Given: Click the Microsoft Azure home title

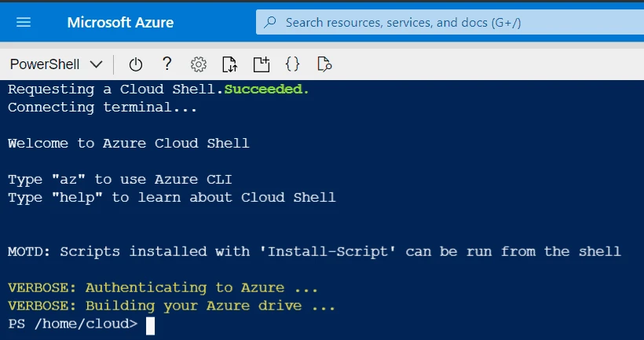Looking at the screenshot, I should coord(120,22).
